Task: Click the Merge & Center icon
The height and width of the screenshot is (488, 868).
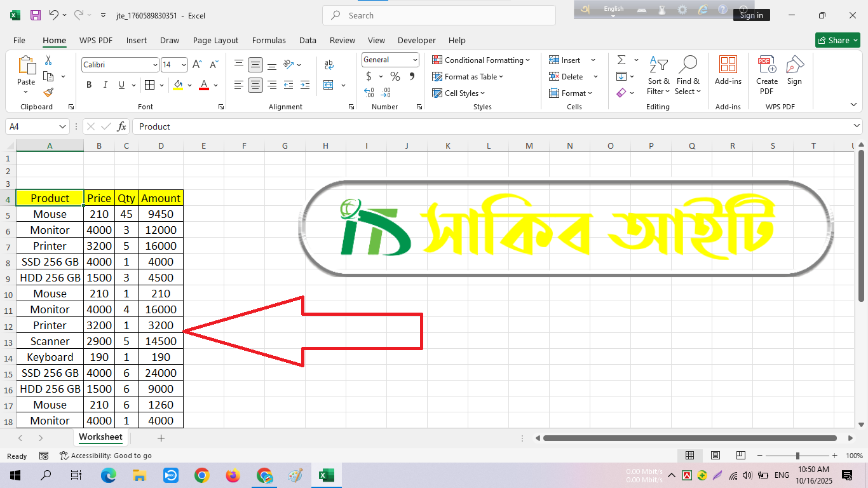Action: (329, 85)
